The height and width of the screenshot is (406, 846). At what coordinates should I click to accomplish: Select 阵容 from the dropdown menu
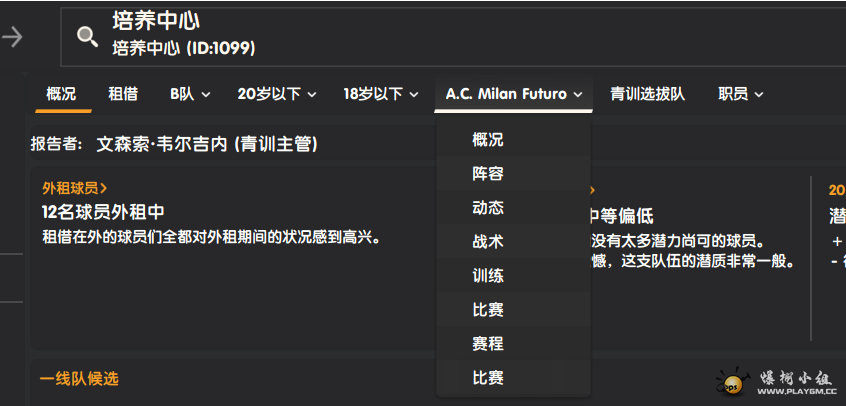[488, 174]
